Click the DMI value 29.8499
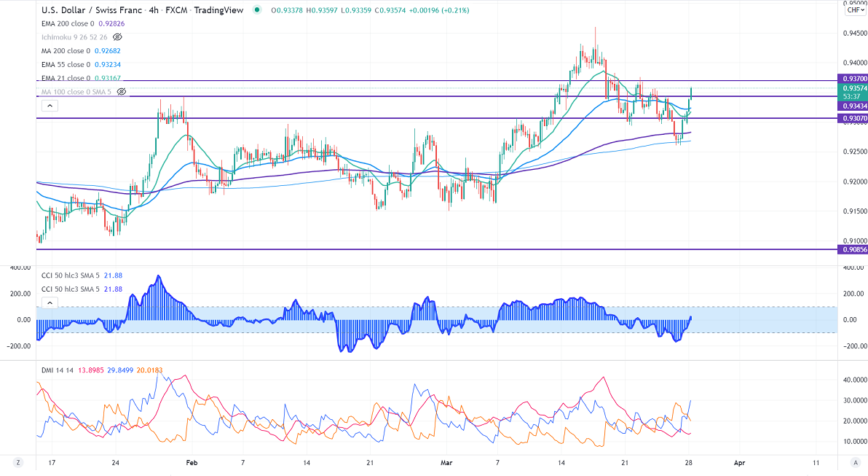The image size is (868, 476). tap(120, 370)
